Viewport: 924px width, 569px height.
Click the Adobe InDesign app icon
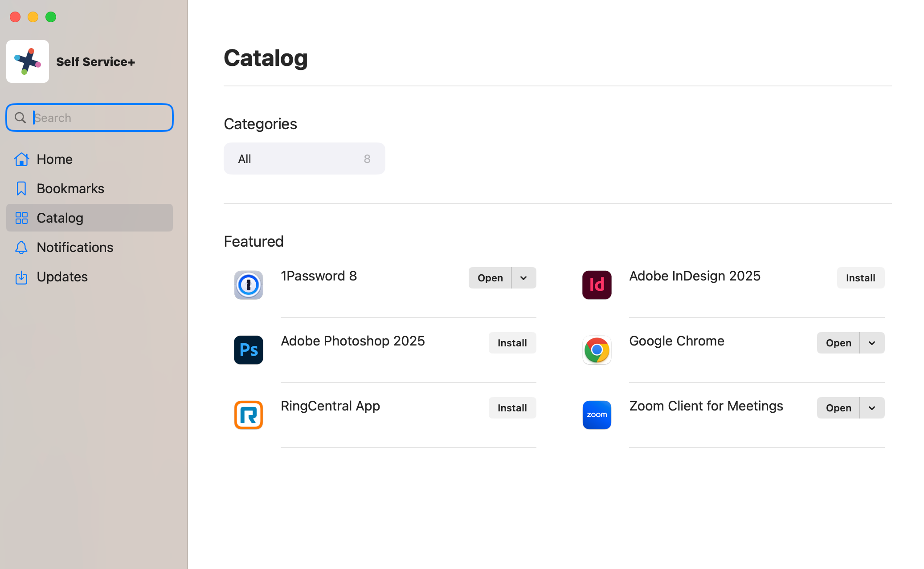click(x=597, y=285)
